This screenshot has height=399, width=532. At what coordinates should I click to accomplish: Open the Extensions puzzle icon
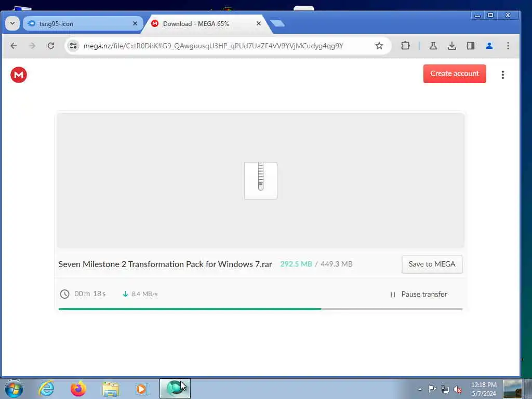(405, 46)
